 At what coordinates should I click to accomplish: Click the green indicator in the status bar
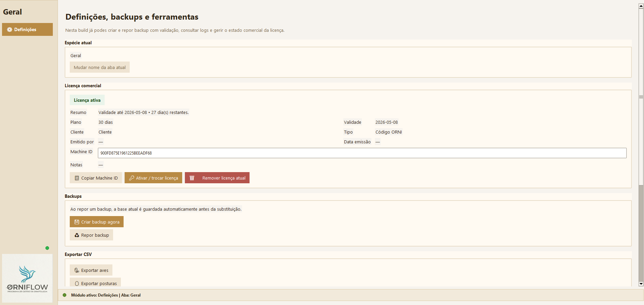(64, 295)
